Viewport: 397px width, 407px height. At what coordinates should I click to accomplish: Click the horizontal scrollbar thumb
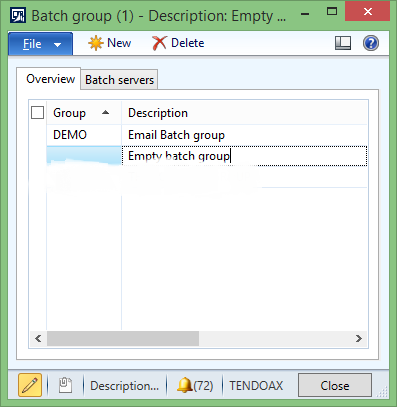pyautogui.click(x=123, y=339)
